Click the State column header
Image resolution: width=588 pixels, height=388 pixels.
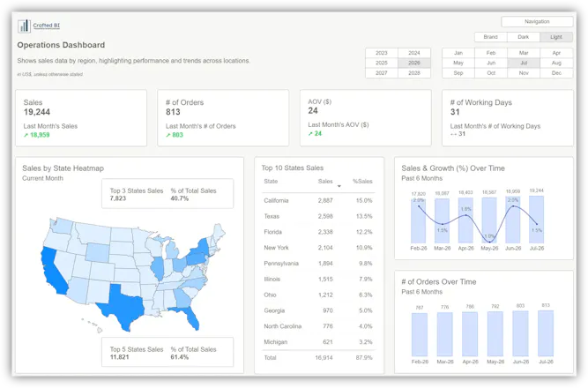271,182
